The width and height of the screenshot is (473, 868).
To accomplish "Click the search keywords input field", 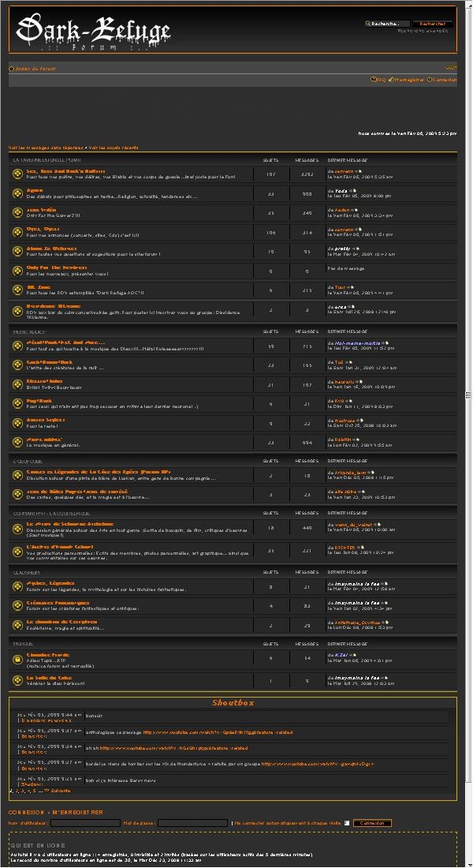I will [386, 24].
